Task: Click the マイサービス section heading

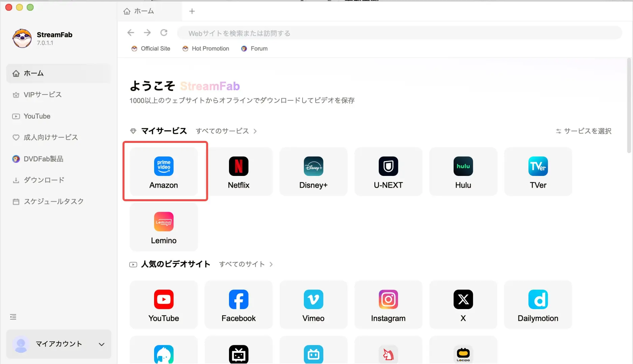Action: [164, 131]
